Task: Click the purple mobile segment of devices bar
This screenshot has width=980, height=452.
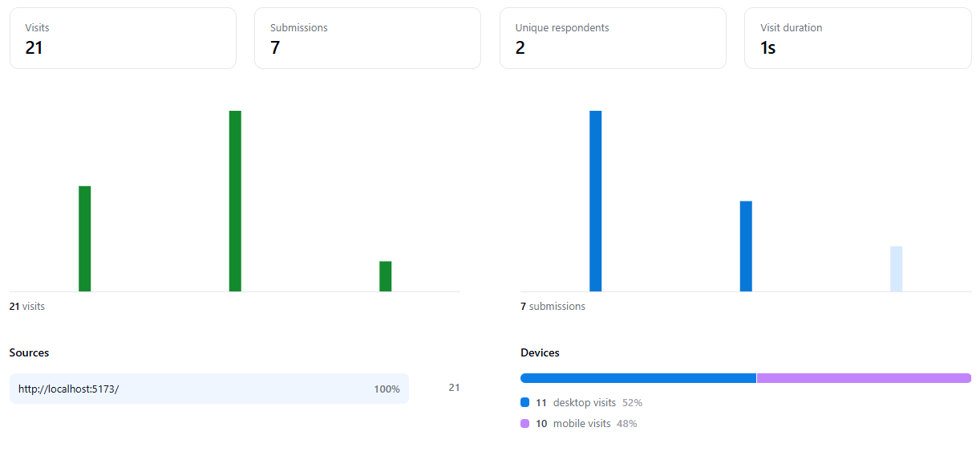Action: pos(865,378)
